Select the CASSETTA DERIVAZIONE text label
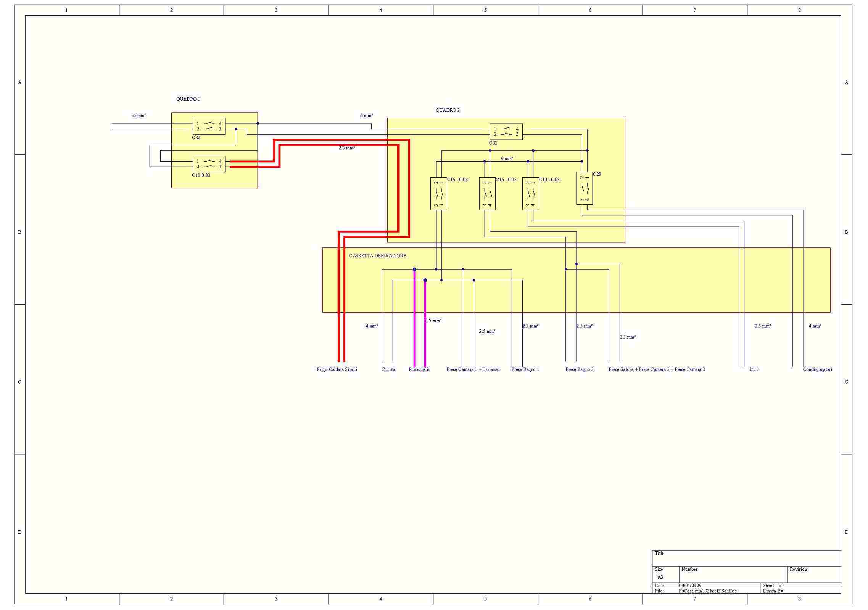Image resolution: width=868 pixels, height=610 pixels. 377,256
